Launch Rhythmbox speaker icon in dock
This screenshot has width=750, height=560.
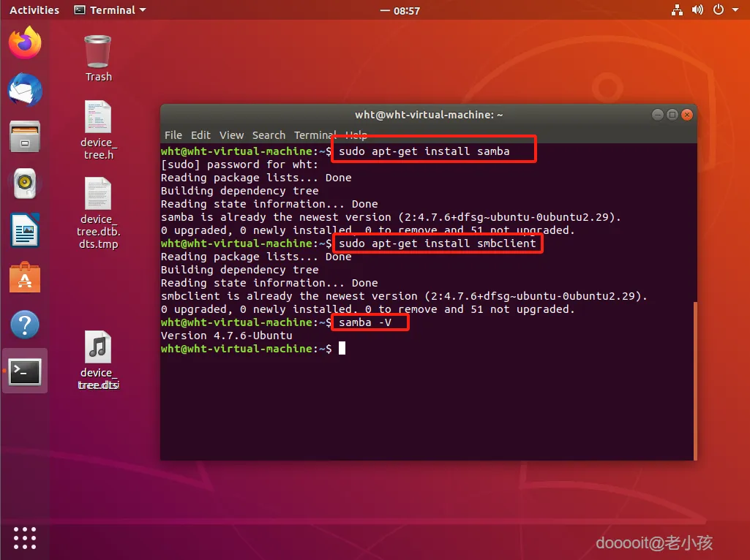pyautogui.click(x=25, y=183)
